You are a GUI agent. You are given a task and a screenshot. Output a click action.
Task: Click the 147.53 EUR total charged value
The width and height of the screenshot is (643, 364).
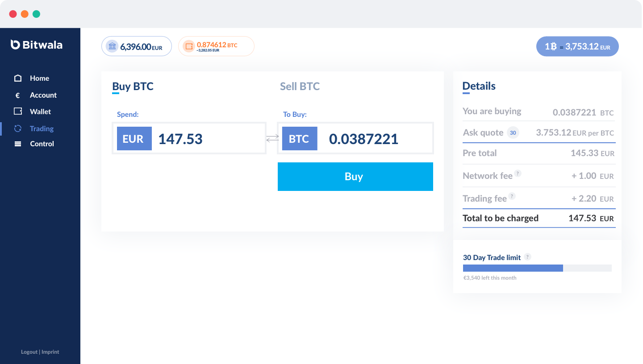pos(591,218)
